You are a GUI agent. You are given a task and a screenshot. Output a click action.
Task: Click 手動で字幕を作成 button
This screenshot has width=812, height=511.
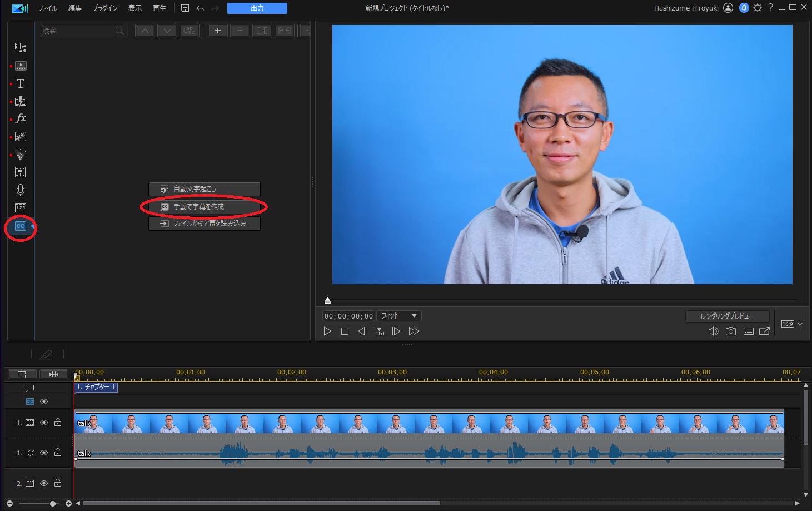(x=205, y=207)
